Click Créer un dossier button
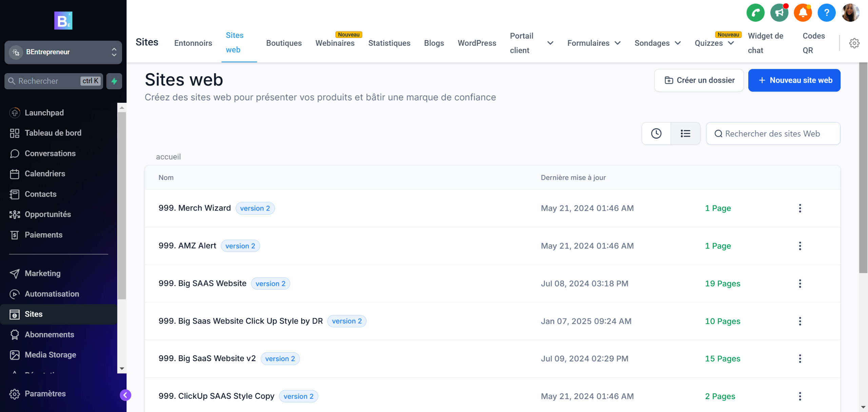 coord(699,80)
